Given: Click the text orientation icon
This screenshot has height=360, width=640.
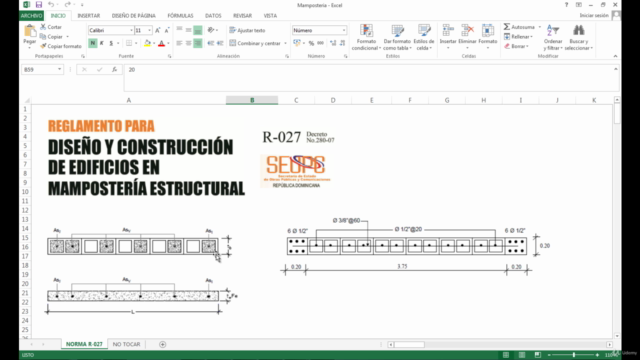Looking at the screenshot, I should point(211,30).
